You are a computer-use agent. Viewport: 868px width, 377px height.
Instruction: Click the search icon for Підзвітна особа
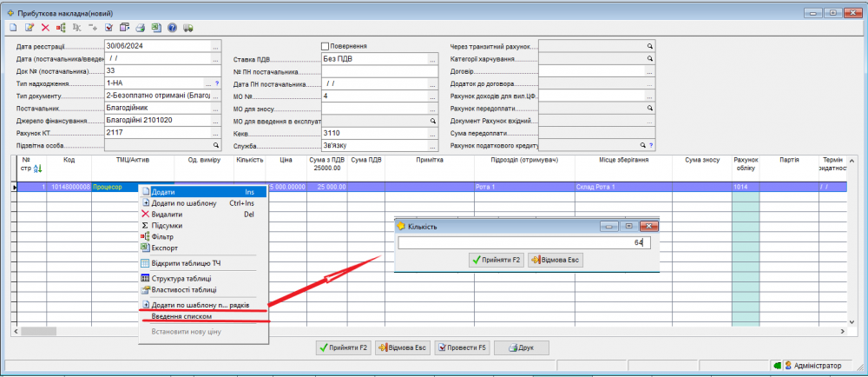[x=216, y=145]
